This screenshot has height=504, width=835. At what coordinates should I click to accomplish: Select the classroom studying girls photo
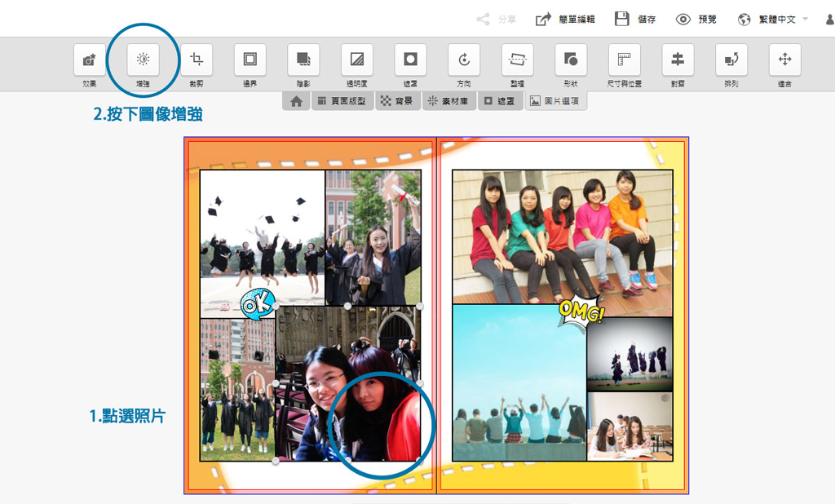(x=630, y=427)
